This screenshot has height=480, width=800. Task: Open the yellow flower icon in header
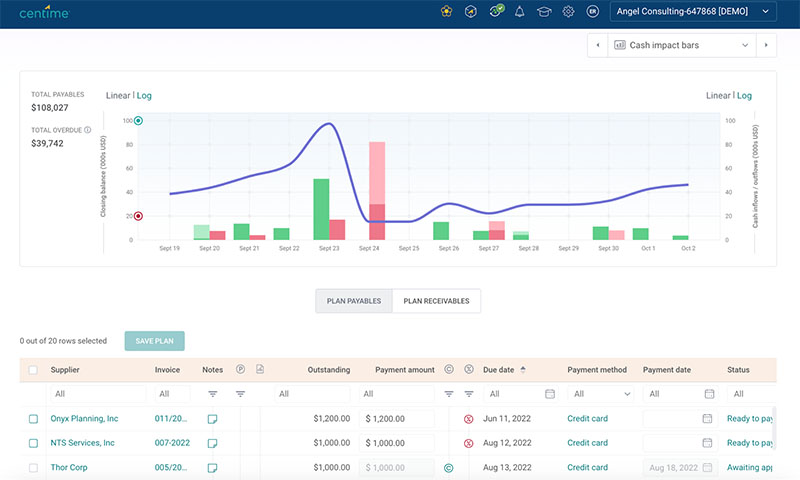pyautogui.click(x=446, y=11)
